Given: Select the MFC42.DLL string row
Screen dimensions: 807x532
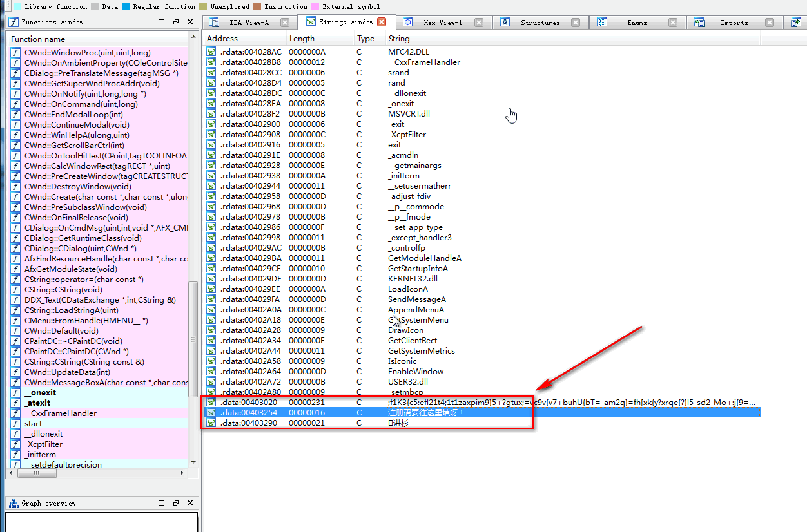Looking at the screenshot, I should [x=481, y=52].
